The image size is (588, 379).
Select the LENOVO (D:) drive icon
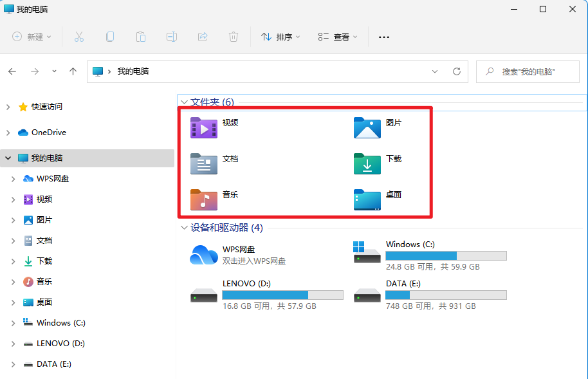point(204,295)
